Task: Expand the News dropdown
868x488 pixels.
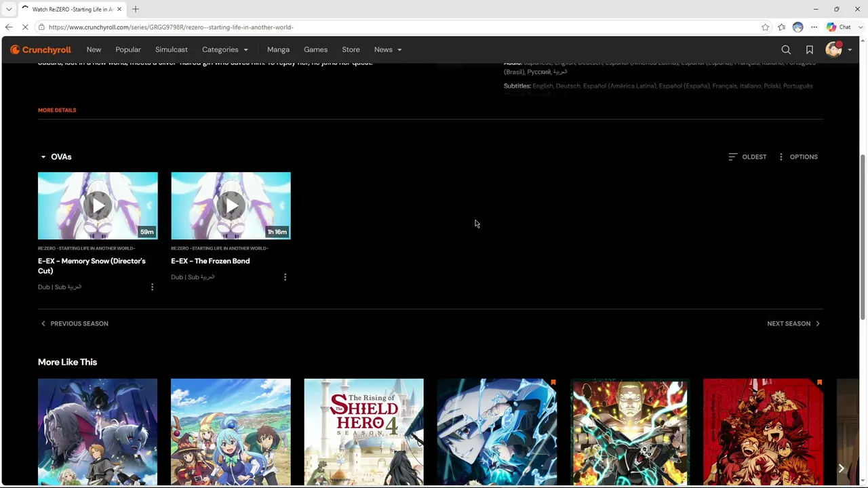Action: [388, 49]
